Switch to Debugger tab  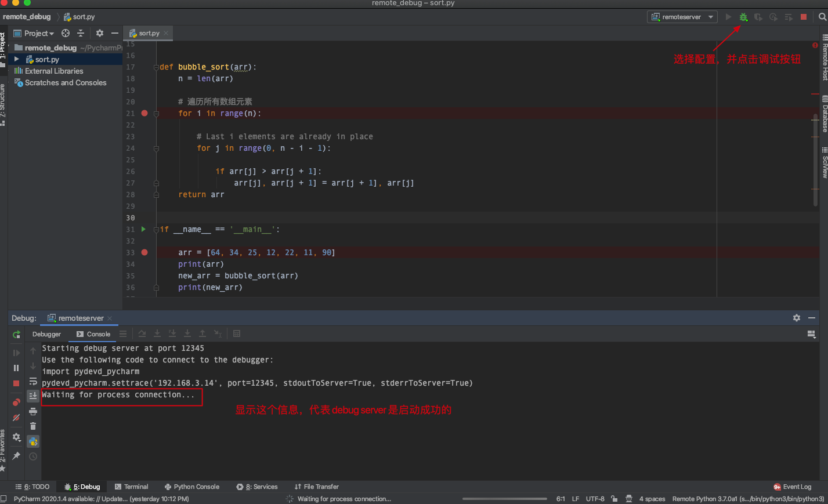tap(46, 334)
